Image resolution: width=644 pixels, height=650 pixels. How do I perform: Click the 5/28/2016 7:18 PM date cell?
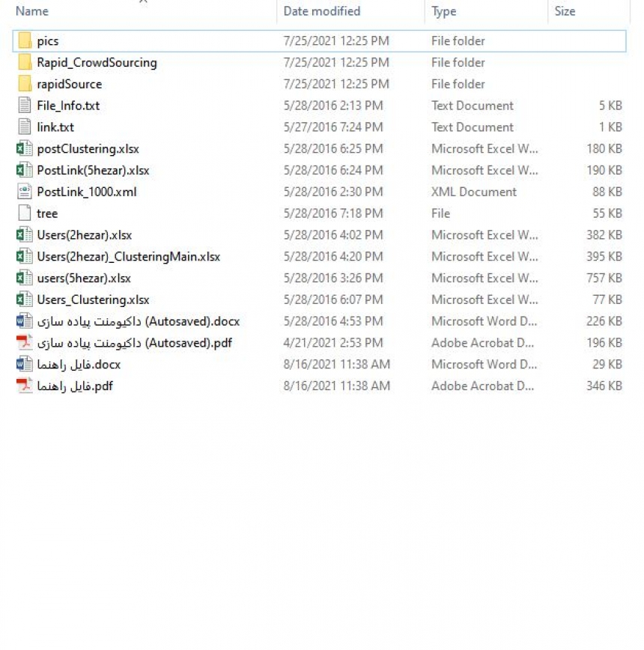coord(333,213)
